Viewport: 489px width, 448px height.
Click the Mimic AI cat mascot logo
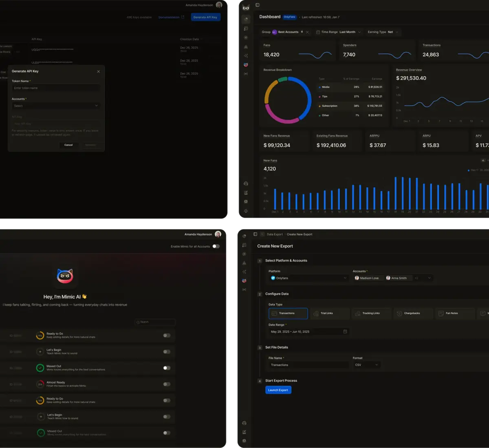click(65, 276)
